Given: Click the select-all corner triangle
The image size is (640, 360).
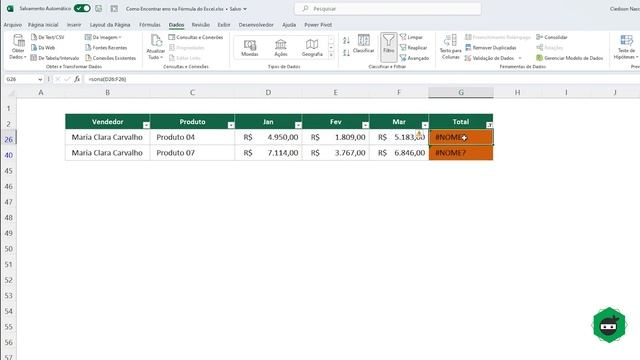Looking at the screenshot, I should click(x=11, y=93).
